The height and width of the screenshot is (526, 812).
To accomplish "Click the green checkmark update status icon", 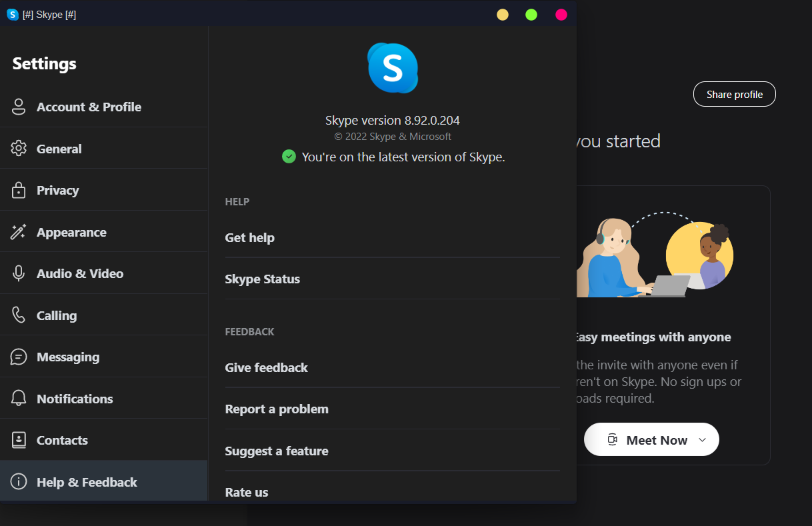I will [x=289, y=157].
